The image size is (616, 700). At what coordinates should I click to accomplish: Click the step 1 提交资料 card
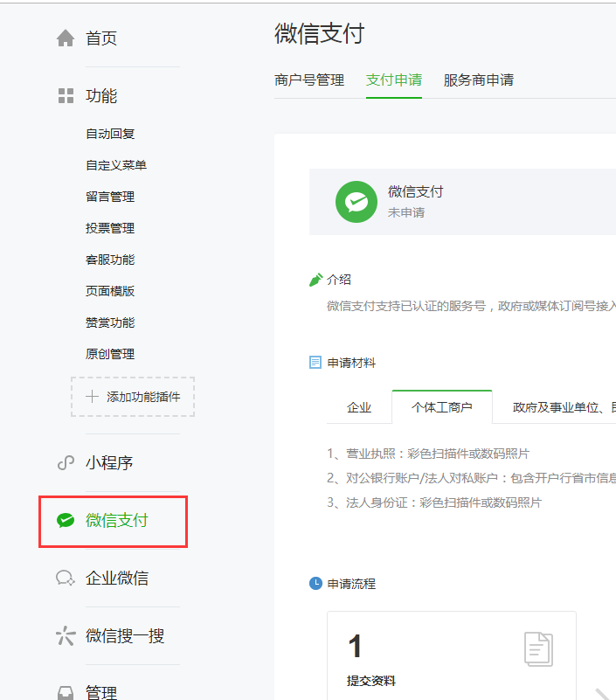[x=451, y=655]
